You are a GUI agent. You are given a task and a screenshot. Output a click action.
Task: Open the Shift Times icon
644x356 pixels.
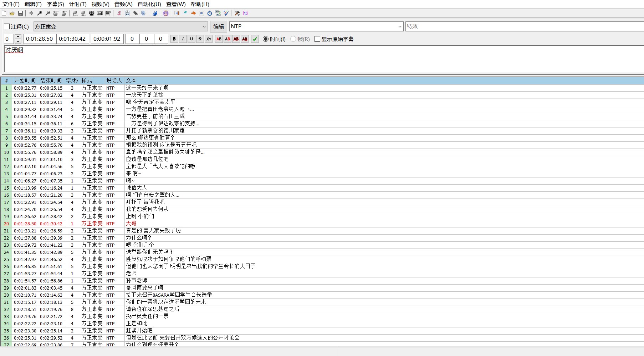[177, 13]
